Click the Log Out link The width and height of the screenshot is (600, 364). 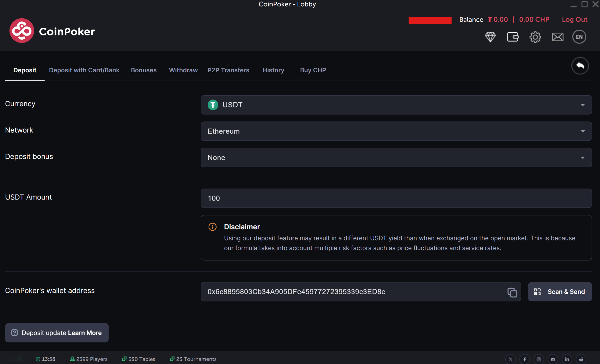tap(575, 19)
